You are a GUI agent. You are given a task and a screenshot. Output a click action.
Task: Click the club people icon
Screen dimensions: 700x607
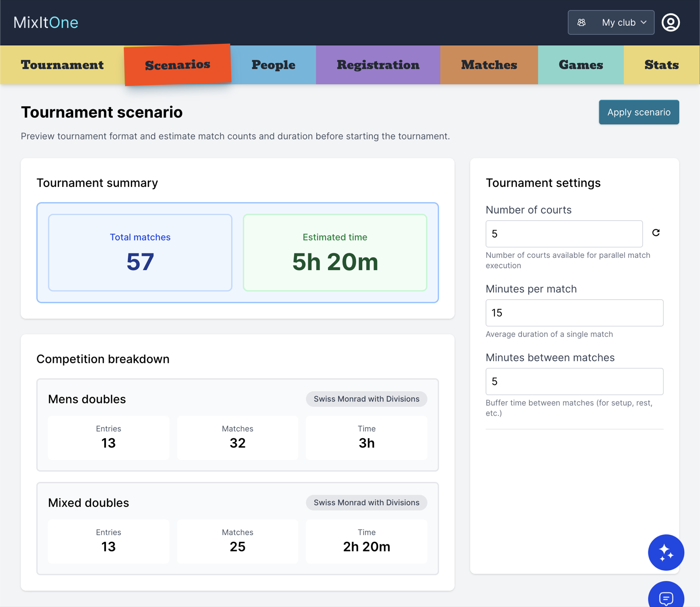point(581,22)
